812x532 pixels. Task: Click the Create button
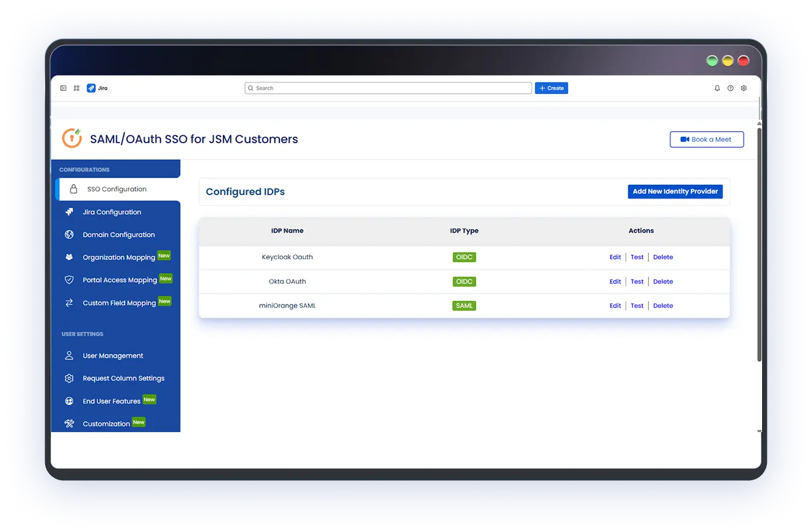[x=551, y=88]
